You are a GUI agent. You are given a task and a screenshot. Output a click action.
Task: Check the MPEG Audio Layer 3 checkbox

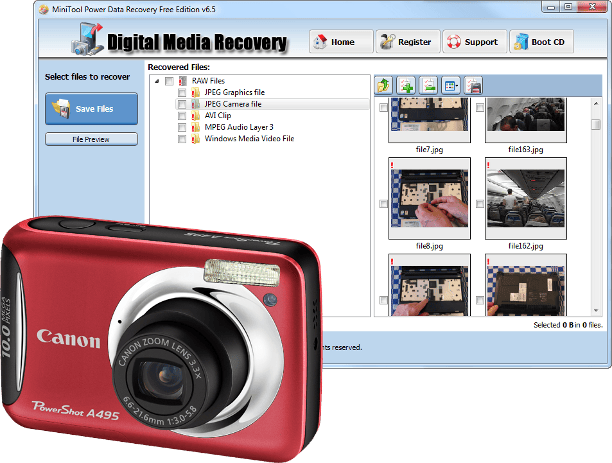click(182, 127)
